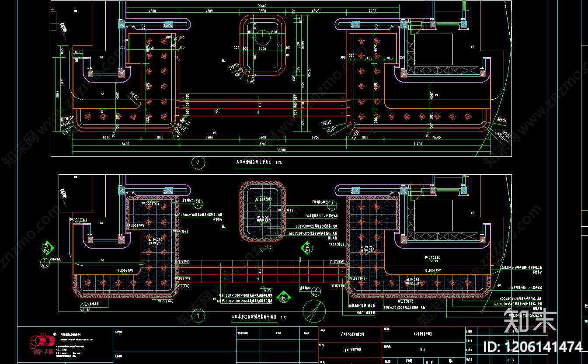Viewport: 588px width, 364px height.
Task: Click the "J7-1" sheet number in the title block
Action: pos(423,349)
